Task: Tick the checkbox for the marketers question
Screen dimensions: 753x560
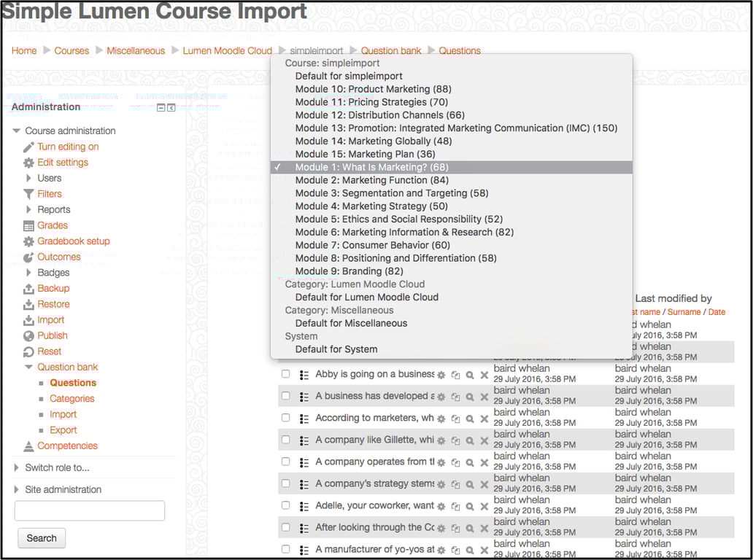Action: 285,419
